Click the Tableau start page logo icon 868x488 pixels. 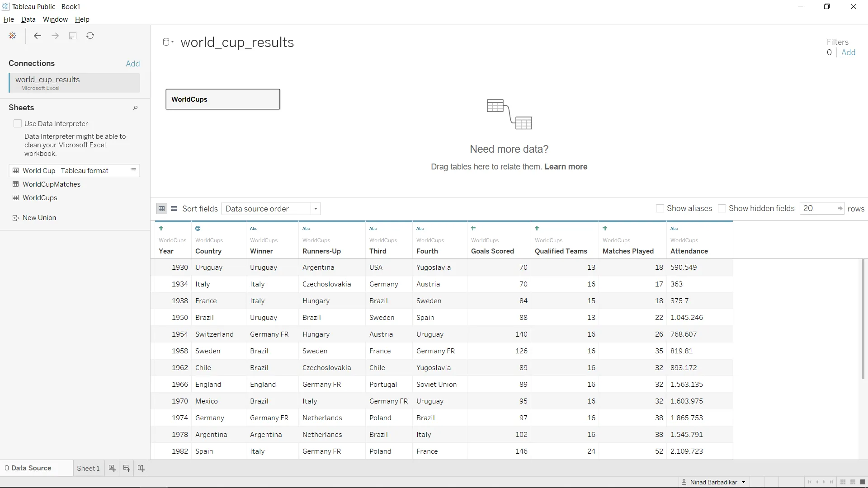click(x=13, y=36)
